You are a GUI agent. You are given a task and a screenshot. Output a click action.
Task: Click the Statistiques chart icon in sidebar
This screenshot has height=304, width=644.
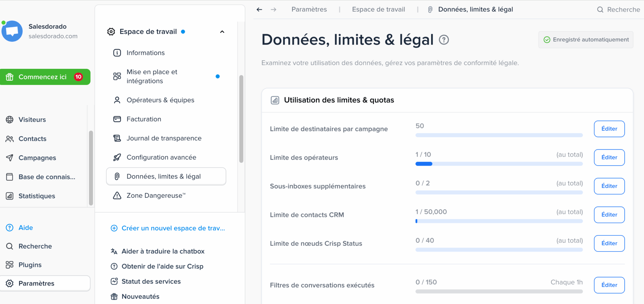pos(10,196)
